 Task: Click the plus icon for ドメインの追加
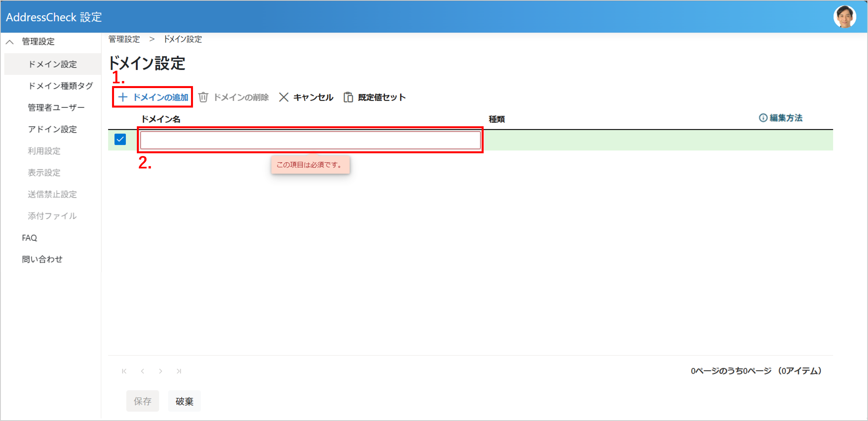tap(123, 97)
